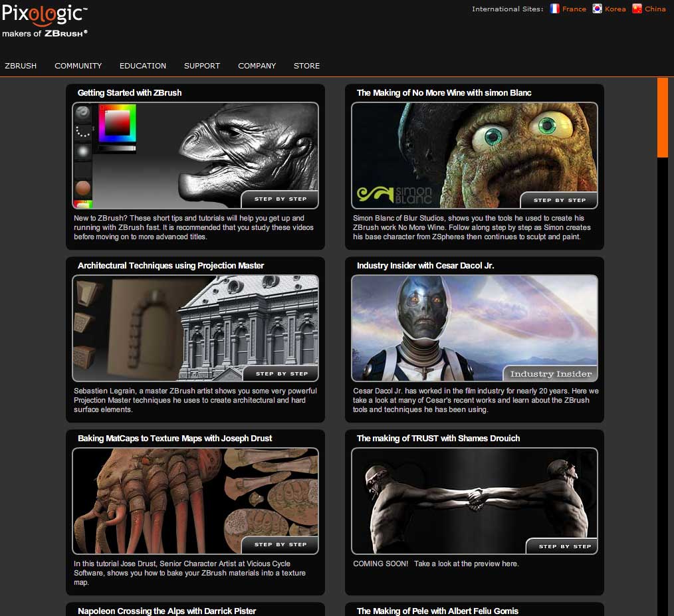Click Step by Step badge on Architectural Techniques
This screenshot has width=674, height=616.
pyautogui.click(x=282, y=373)
